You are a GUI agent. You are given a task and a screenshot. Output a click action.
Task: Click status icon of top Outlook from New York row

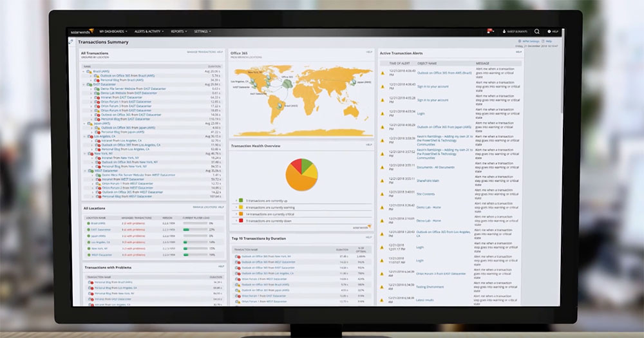tap(238, 256)
